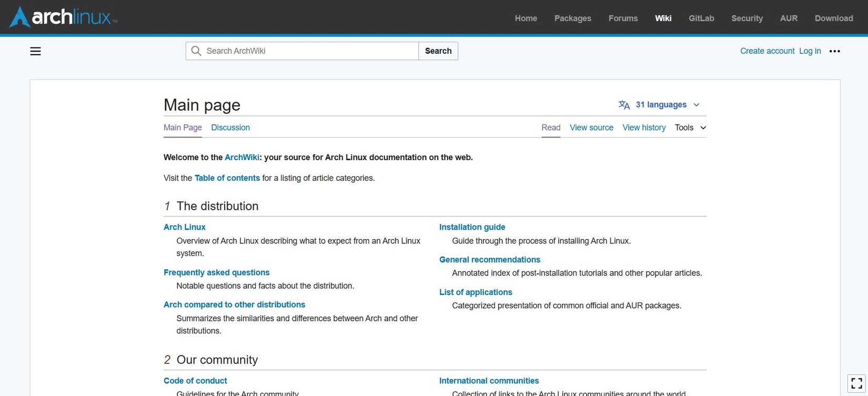The image size is (868, 396).
Task: Expand the 31 languages dropdown
Action: [660, 105]
